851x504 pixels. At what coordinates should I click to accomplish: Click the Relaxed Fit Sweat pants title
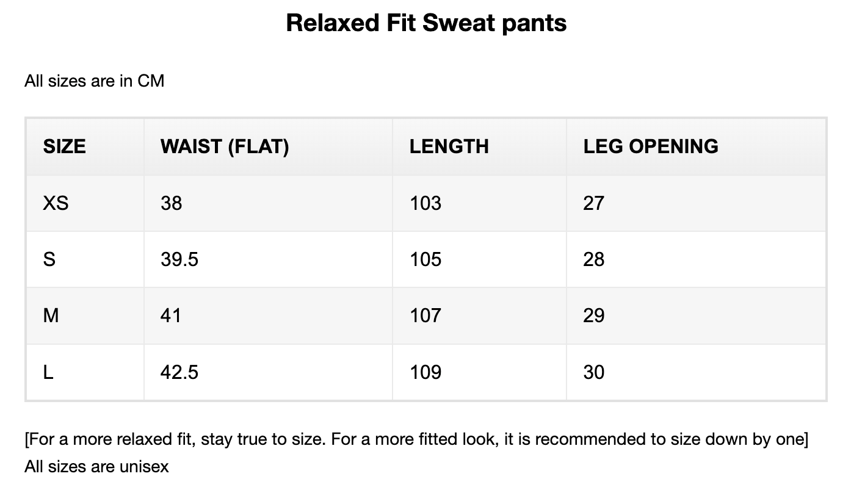pos(426,23)
